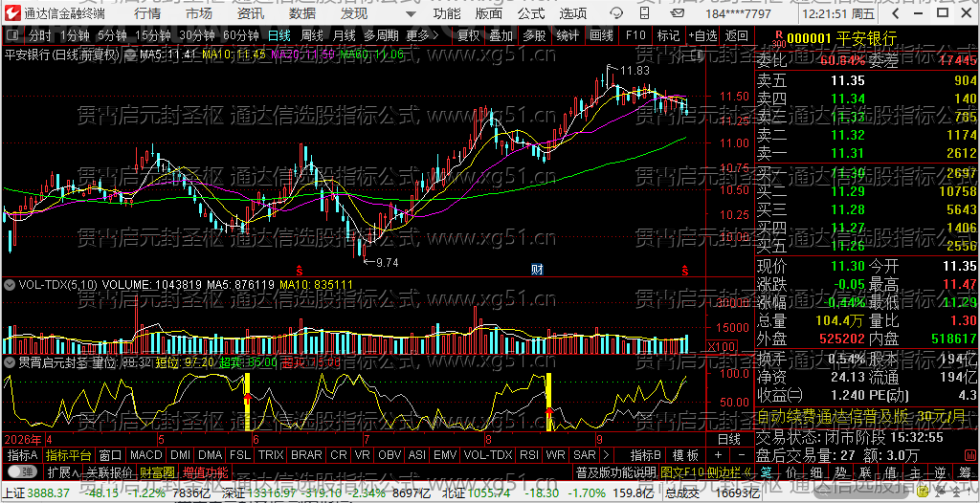980x503 pixels.
Task: Click the 多股 toolbar button
Action: 534,36
